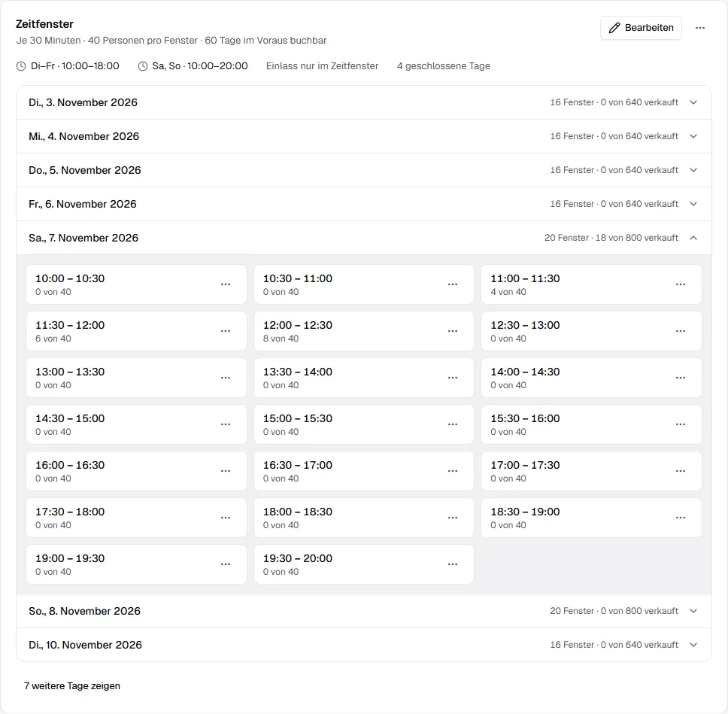Expand So., 8. November 2026 chevron
728x714 pixels.
[x=693, y=611]
